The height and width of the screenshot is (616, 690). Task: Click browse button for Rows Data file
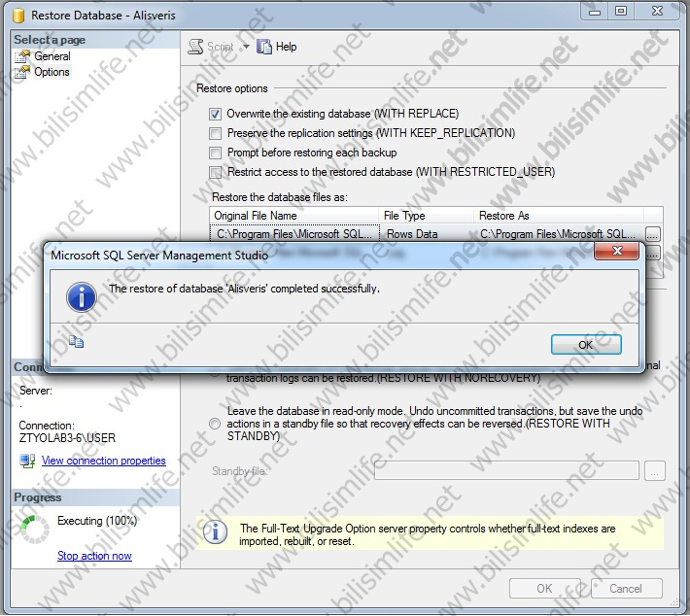tap(652, 234)
